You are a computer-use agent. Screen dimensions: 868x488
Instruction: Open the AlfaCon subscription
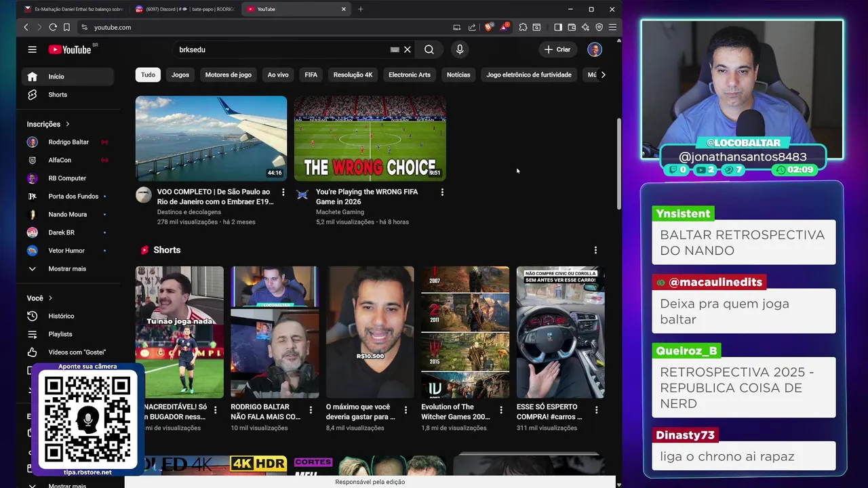68,160
